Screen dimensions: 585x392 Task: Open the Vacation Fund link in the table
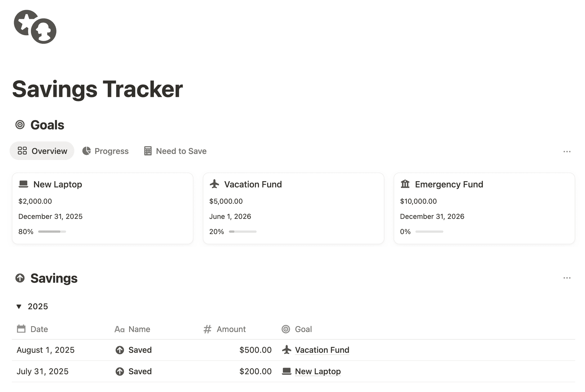pos(322,350)
